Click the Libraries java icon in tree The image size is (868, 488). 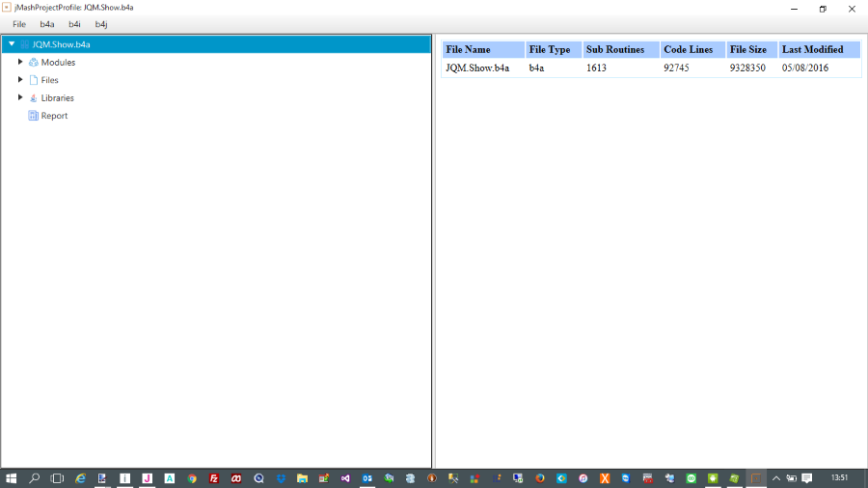[33, 98]
